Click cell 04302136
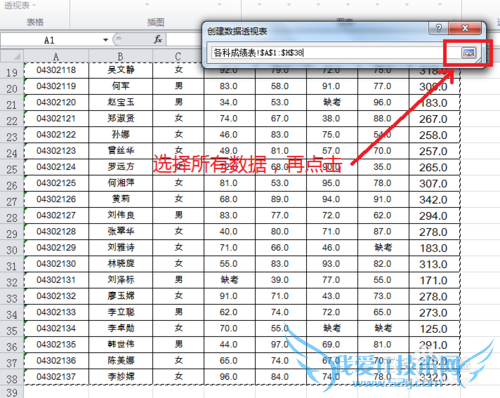The image size is (500, 398). (x=56, y=361)
